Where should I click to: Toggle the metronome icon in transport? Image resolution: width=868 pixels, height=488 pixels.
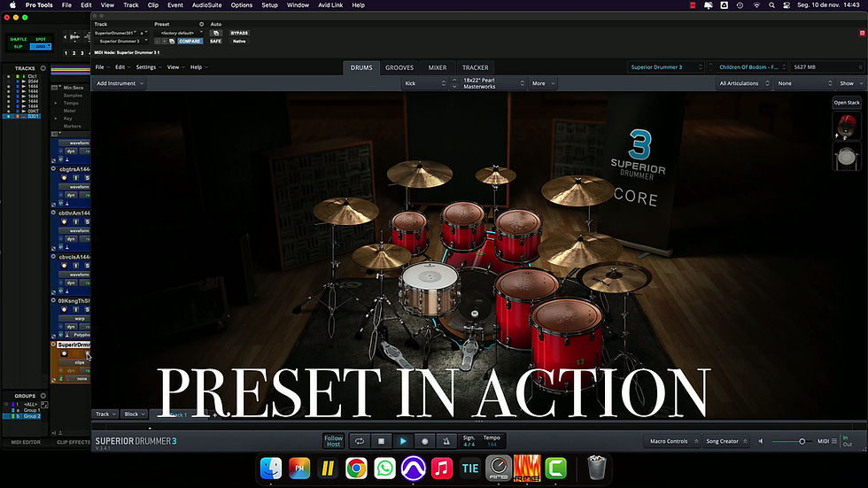point(446,441)
